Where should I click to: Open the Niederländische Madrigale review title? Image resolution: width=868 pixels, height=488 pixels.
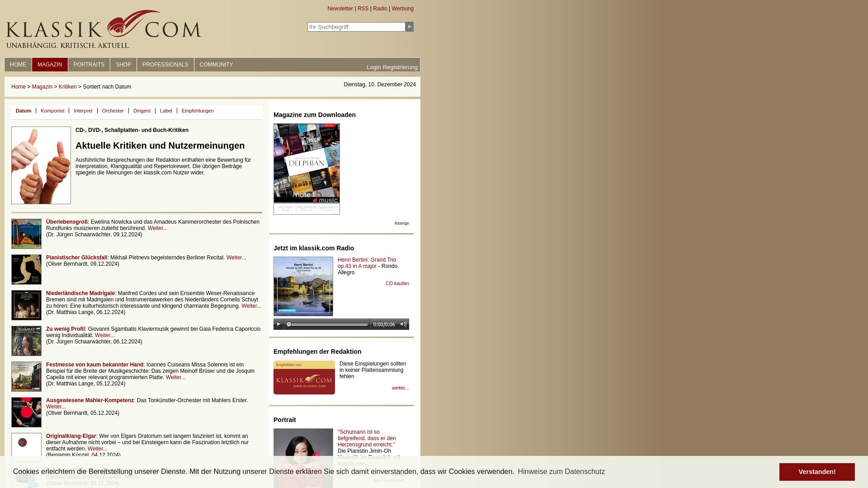(x=80, y=293)
